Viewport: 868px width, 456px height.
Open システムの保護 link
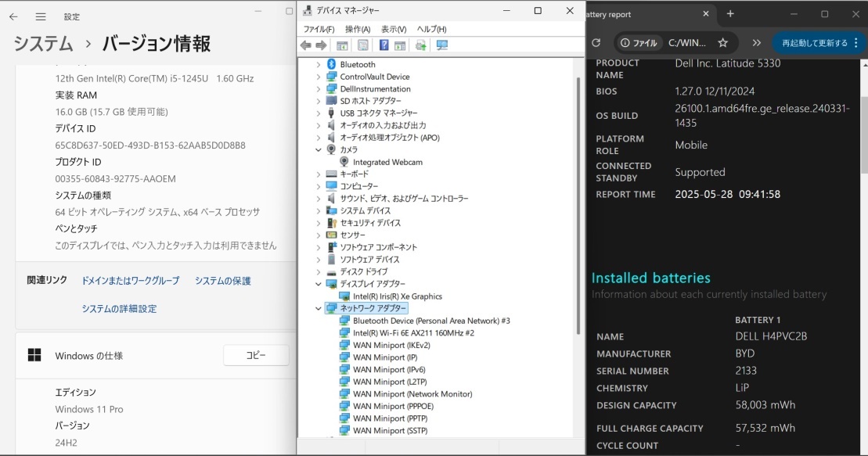pos(222,281)
